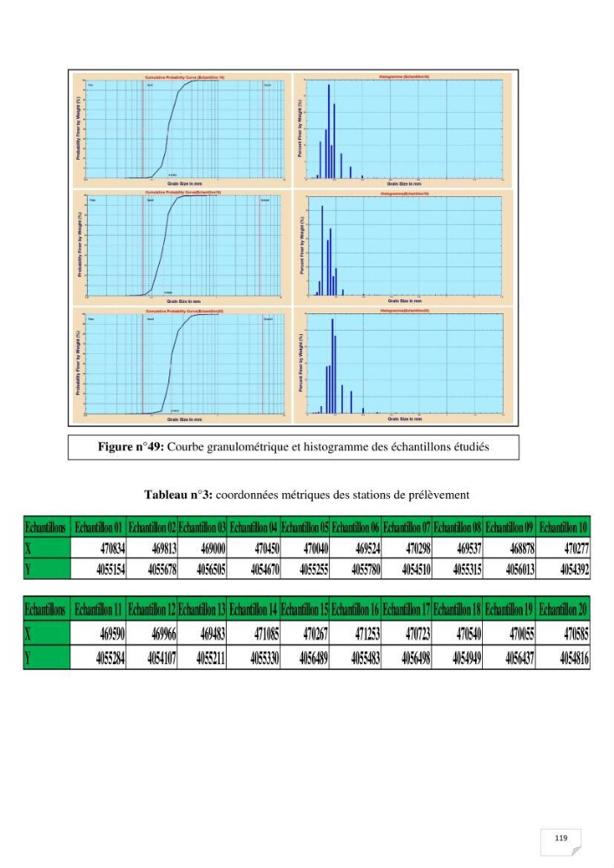Viewport: 614px width, 868px height.
Task: Click the X value 470585
Action: (x=576, y=634)
